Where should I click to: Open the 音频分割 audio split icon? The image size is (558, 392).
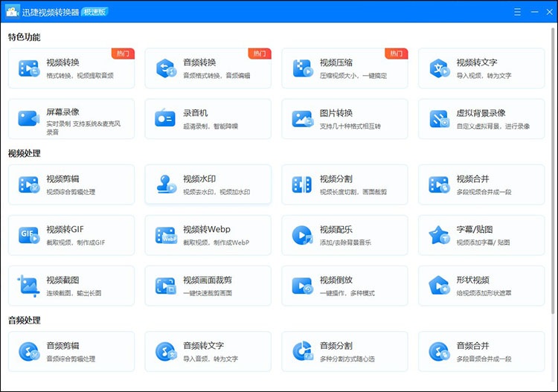point(303,351)
